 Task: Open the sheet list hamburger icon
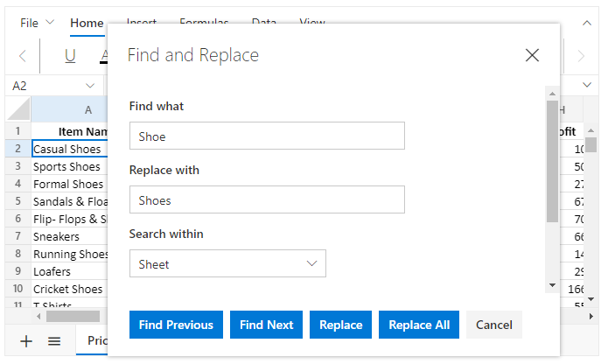coord(53,341)
